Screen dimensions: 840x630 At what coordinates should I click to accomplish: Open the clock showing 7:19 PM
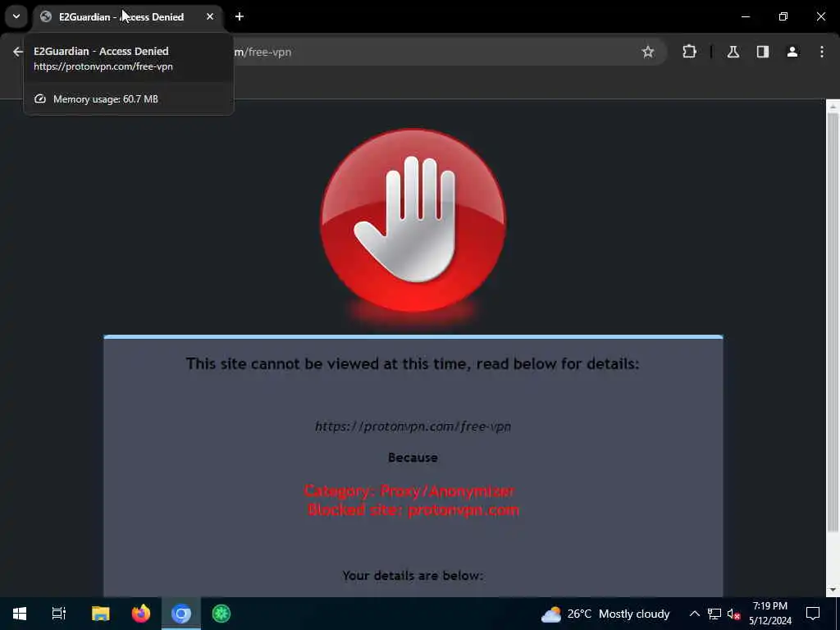tap(769, 614)
